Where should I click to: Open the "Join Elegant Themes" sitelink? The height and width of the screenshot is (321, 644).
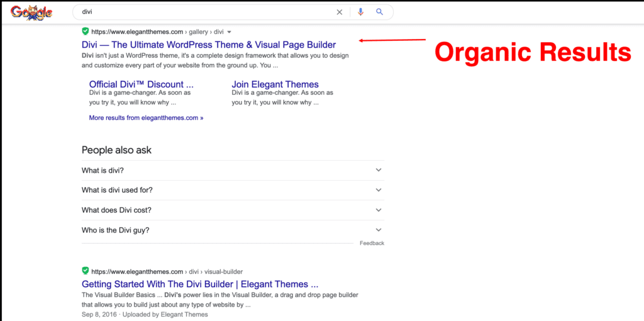pos(275,85)
